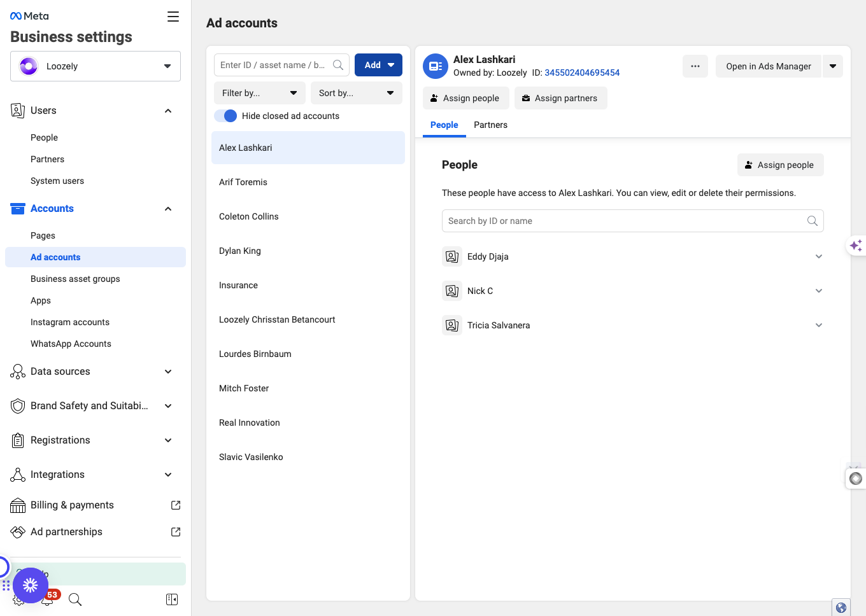This screenshot has height=616, width=866.
Task: Click the bottom sidebar search magnifier
Action: click(75, 599)
